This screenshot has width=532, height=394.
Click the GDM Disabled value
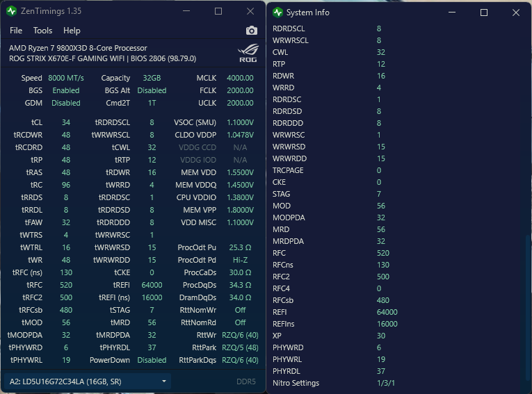point(66,103)
